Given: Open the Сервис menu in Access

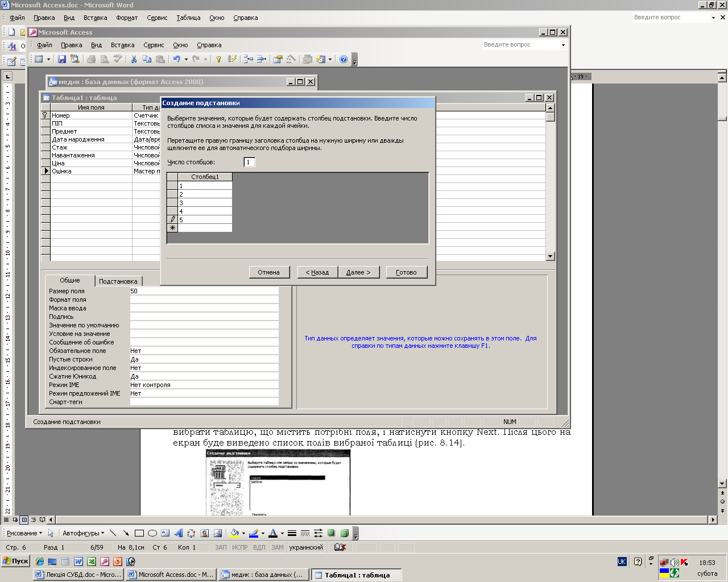Looking at the screenshot, I should pos(154,45).
